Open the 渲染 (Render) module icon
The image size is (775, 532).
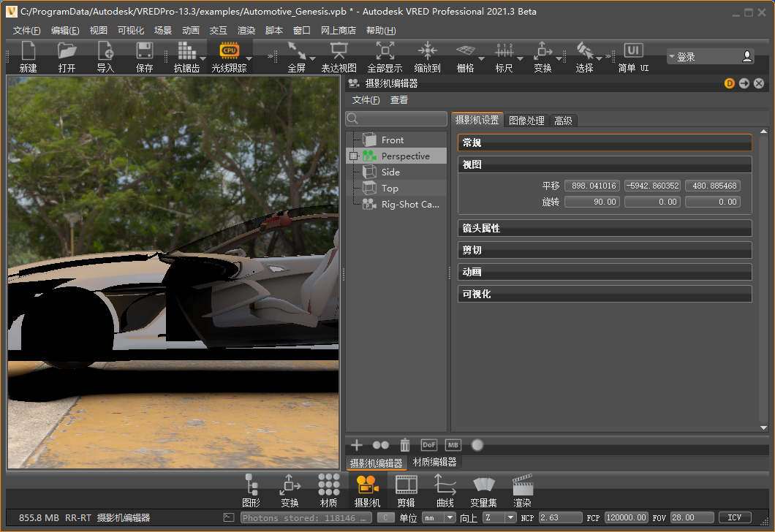(522, 485)
